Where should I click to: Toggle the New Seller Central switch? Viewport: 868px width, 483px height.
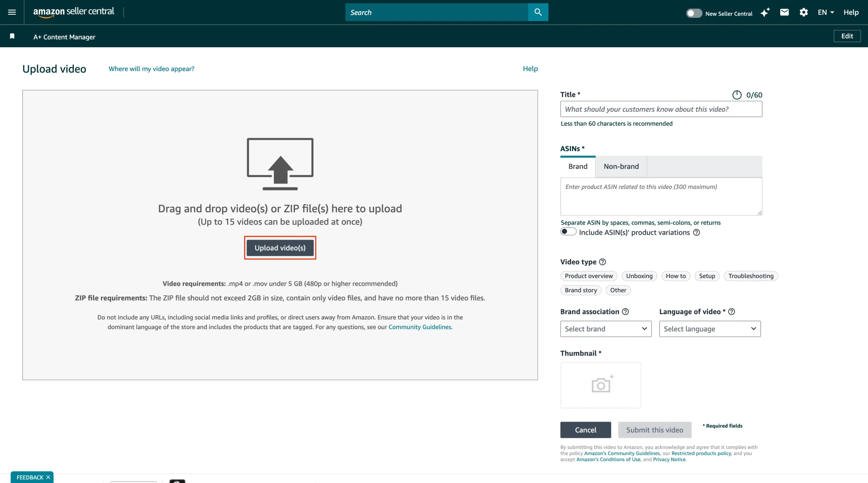694,13
